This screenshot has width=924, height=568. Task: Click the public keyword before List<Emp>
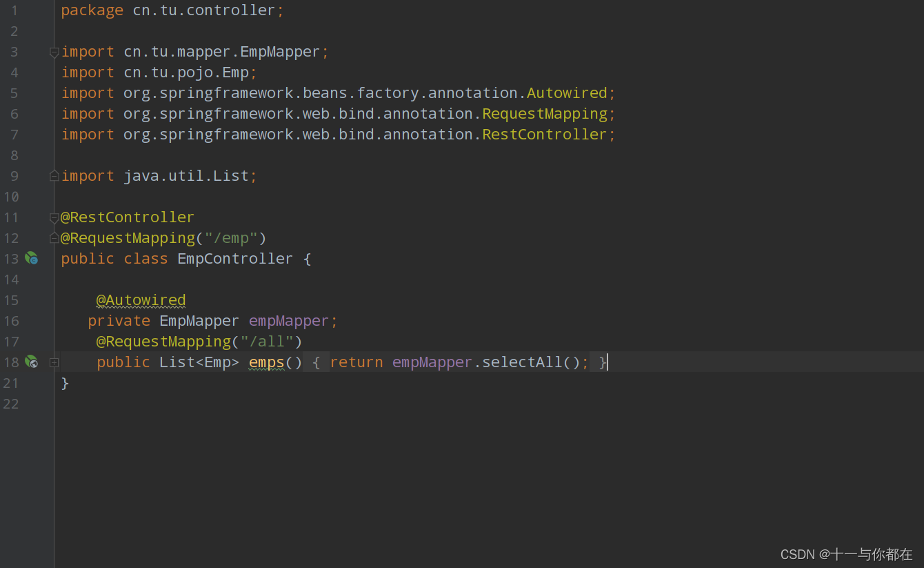(x=123, y=362)
